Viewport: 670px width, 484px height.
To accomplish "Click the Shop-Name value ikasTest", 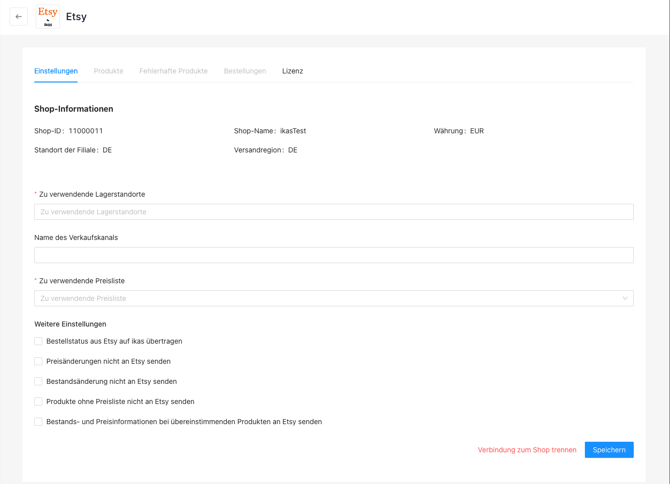I will point(293,131).
